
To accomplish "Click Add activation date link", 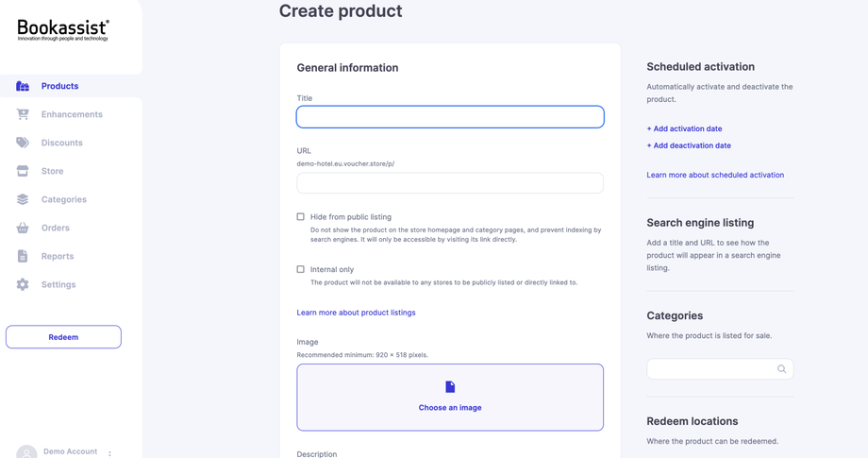I will pyautogui.click(x=684, y=128).
